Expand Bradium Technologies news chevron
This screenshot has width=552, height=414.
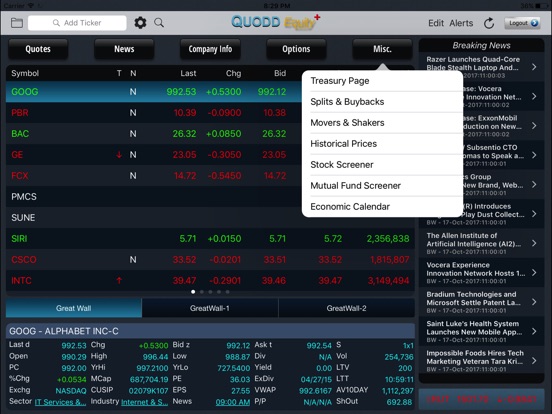(534, 302)
